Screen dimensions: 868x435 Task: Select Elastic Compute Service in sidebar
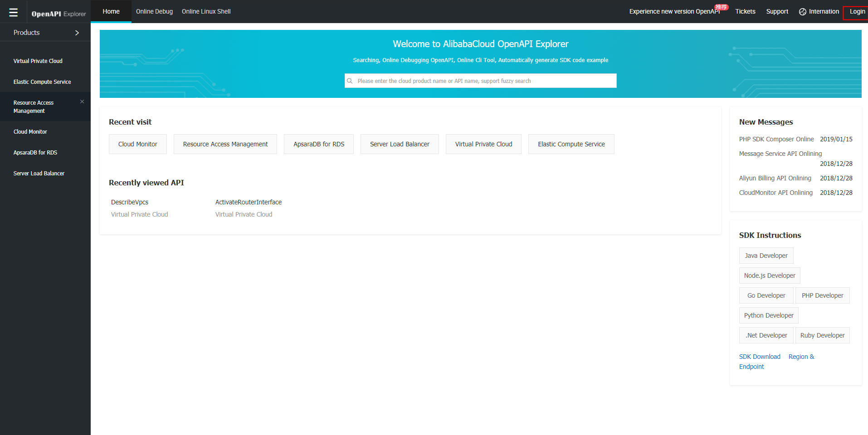(42, 82)
